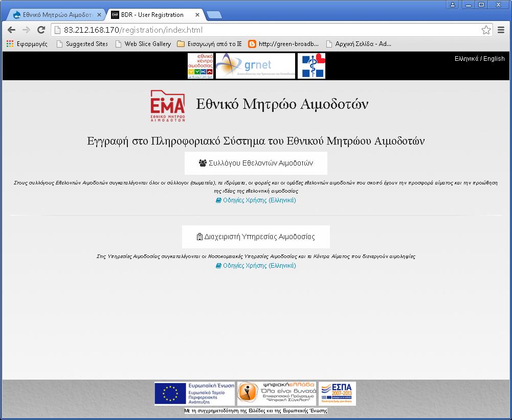512x420 pixels.
Task: Open the Suggested Sites bookmark
Action: point(82,44)
